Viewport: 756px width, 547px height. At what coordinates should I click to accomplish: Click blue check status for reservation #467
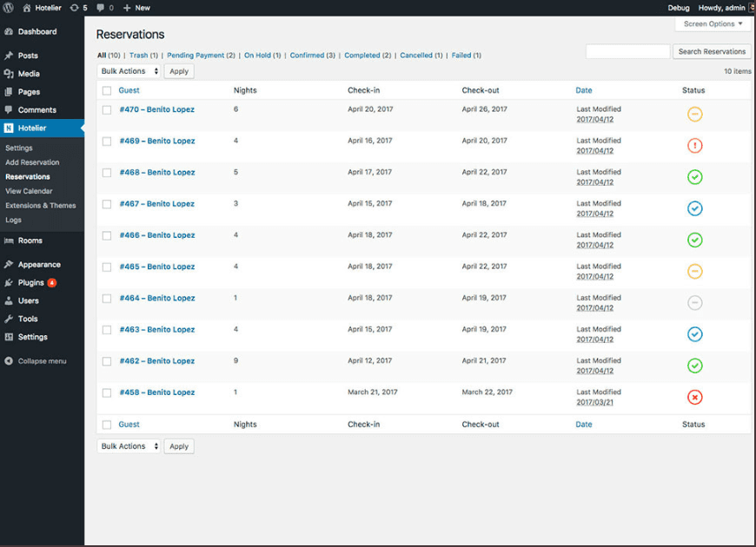(x=694, y=208)
